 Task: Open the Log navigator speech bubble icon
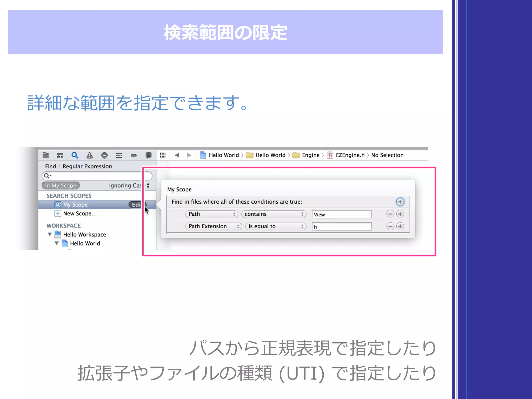click(x=148, y=155)
